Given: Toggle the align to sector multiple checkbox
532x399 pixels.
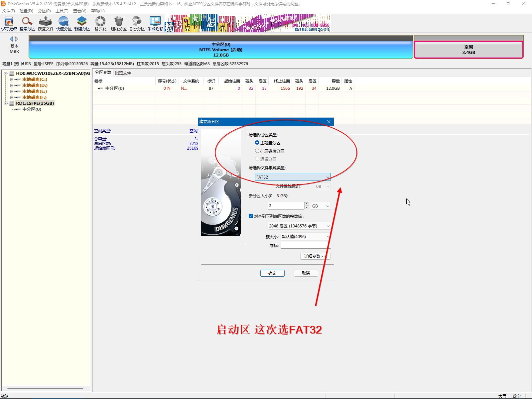Looking at the screenshot, I should click(251, 216).
